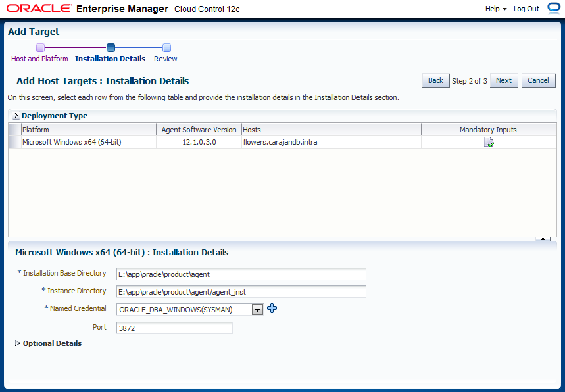Click the Log Out link
565x392 pixels.
click(526, 9)
